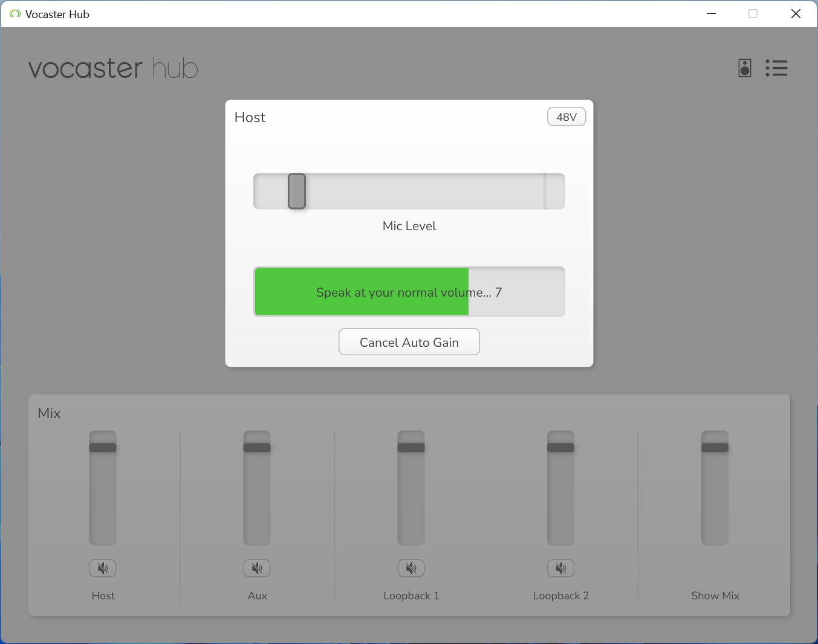Click the Show Mix label
This screenshot has width=818, height=644.
click(x=715, y=596)
